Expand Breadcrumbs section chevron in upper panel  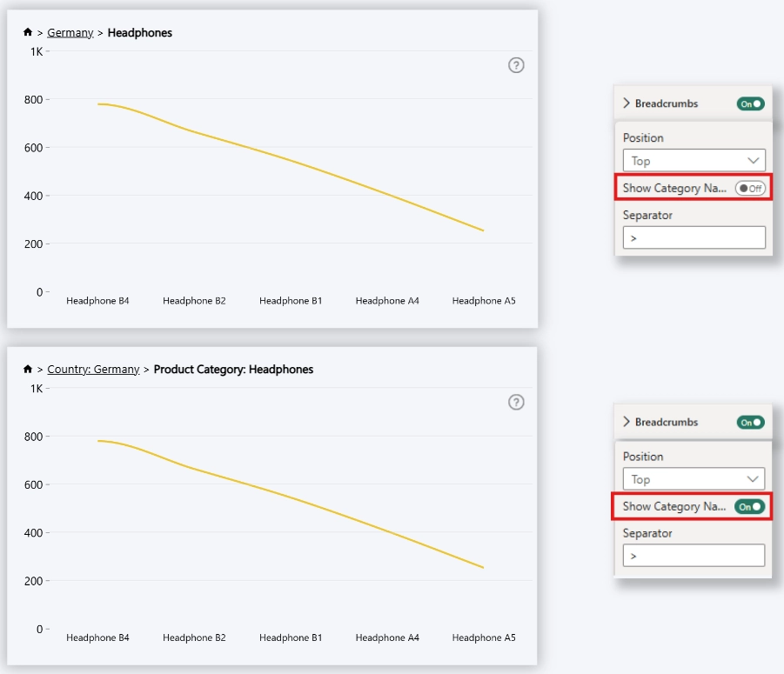tap(627, 103)
